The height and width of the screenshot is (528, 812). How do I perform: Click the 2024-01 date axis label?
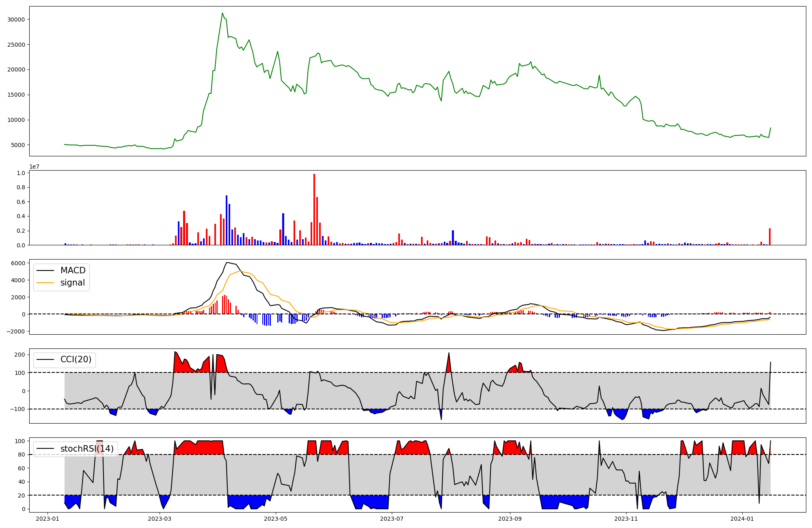742,518
